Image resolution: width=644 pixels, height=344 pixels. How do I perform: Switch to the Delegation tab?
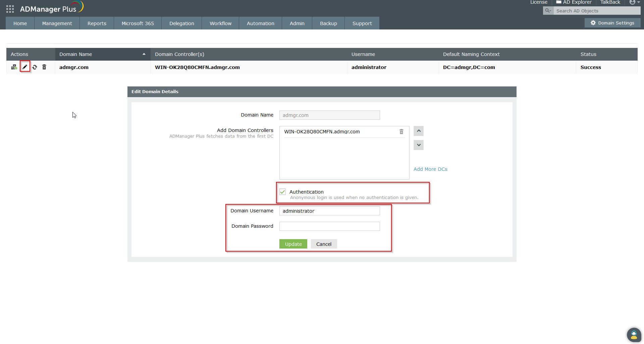(181, 23)
